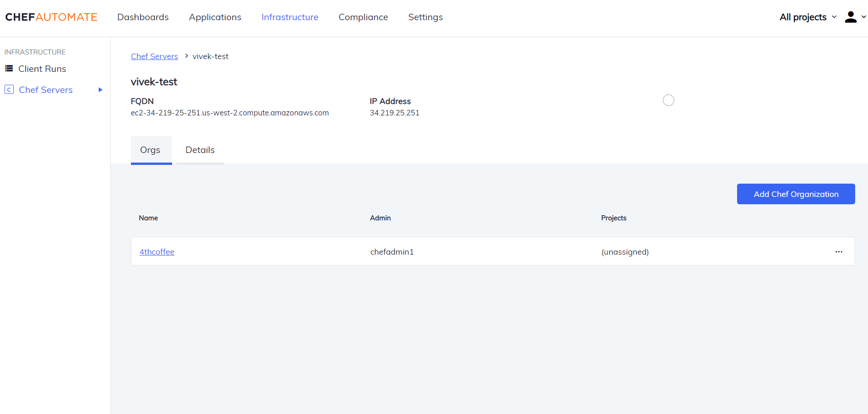Select the Orgs tab
The height and width of the screenshot is (414, 868).
point(151,150)
